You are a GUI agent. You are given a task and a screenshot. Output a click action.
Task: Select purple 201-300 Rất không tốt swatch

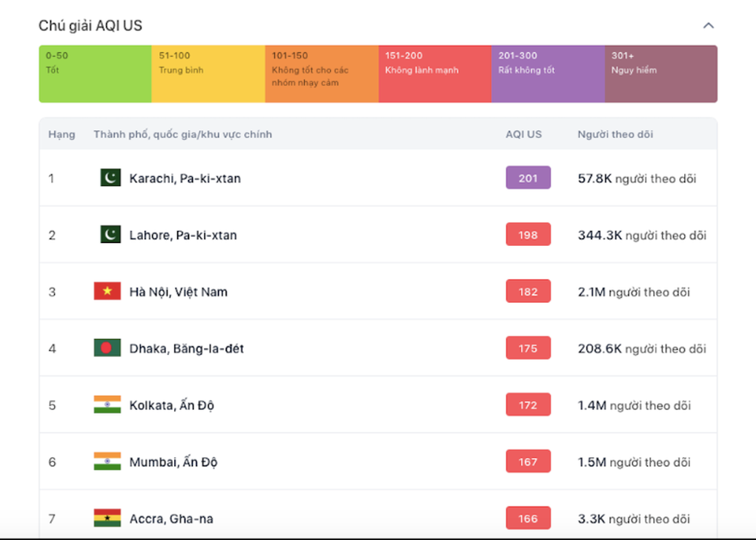(548, 74)
